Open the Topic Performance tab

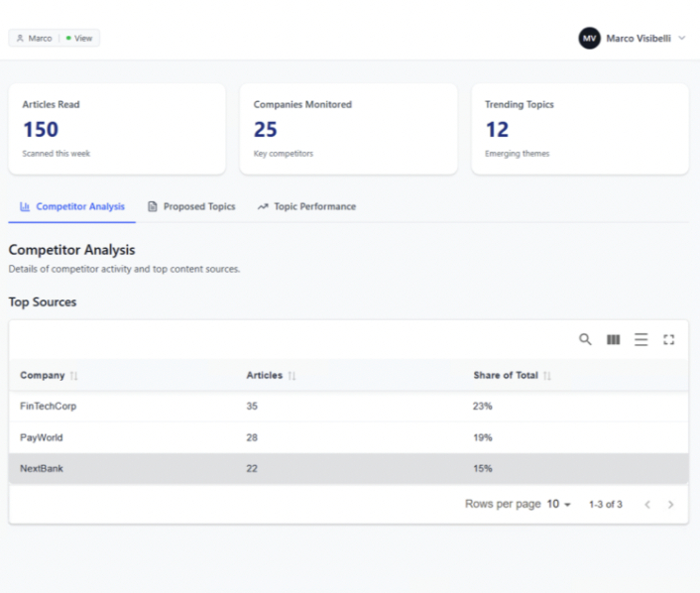(x=306, y=206)
